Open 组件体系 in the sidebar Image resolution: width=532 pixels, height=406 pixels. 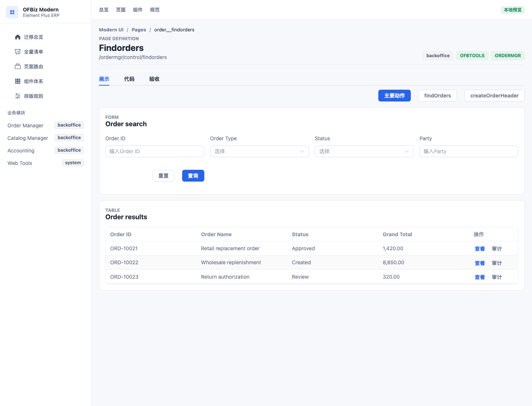(46, 81)
